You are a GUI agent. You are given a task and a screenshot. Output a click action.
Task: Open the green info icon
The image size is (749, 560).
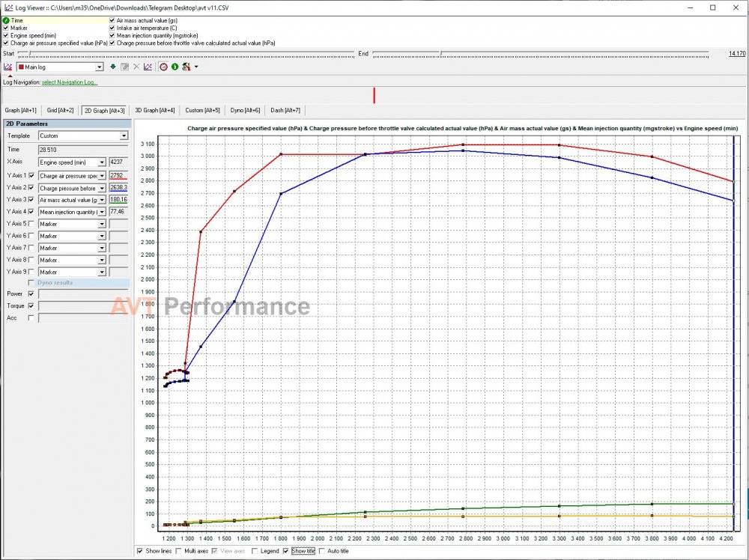click(175, 67)
